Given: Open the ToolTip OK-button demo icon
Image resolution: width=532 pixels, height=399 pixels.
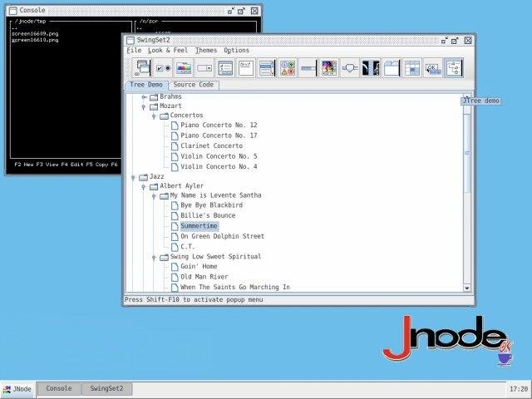Looking at the screenshot, I should [433, 68].
